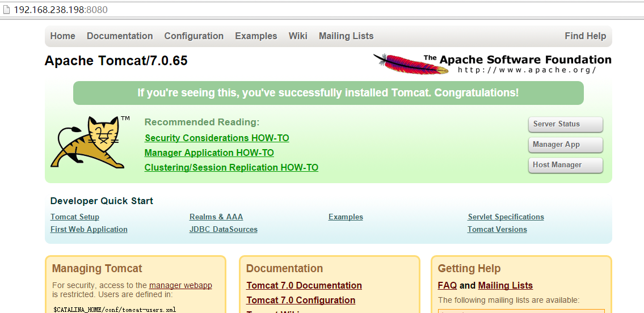
Task: Click the Apache Software Foundation feather logo
Action: coord(492,64)
